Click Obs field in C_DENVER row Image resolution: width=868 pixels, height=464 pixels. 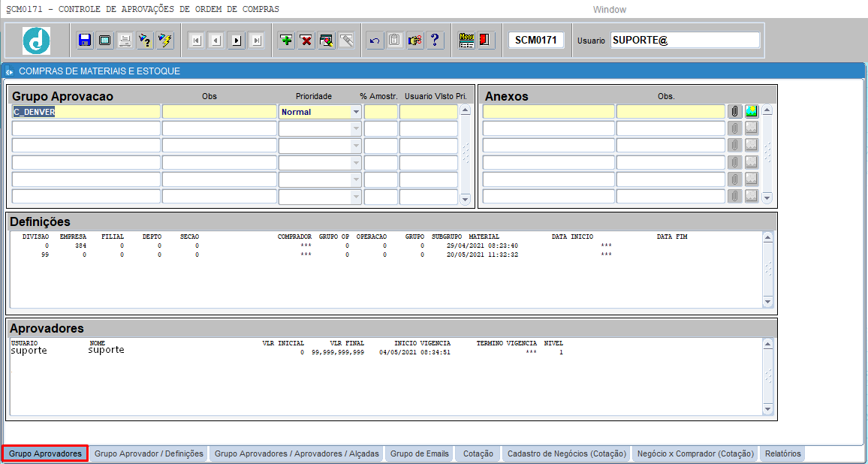coord(219,112)
